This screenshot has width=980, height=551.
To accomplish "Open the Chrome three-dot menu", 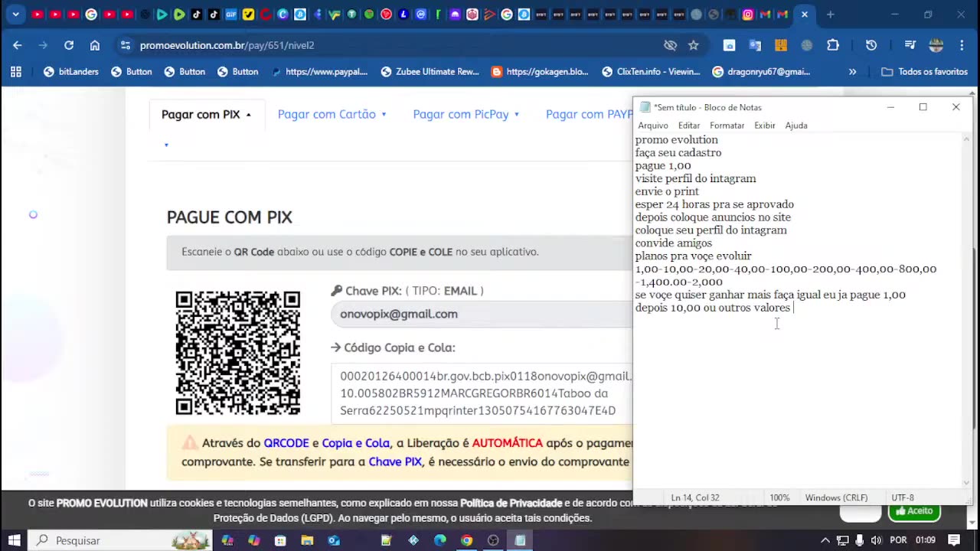I will click(962, 45).
